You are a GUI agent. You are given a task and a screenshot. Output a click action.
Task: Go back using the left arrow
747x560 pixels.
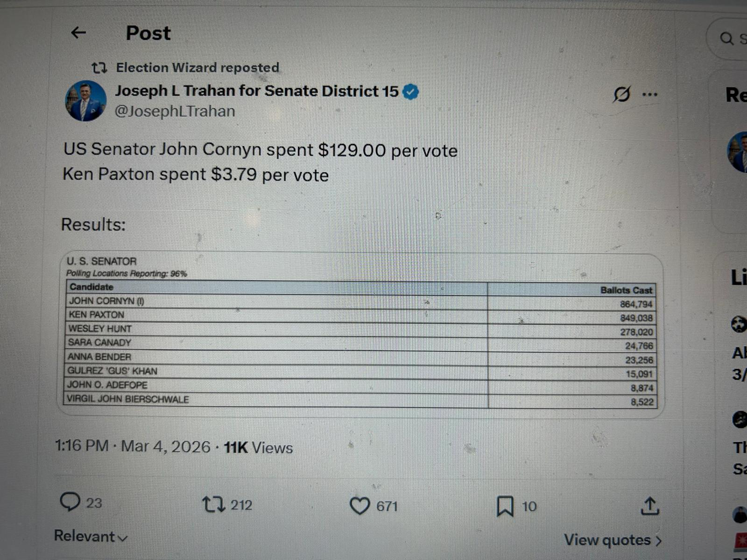[x=78, y=33]
